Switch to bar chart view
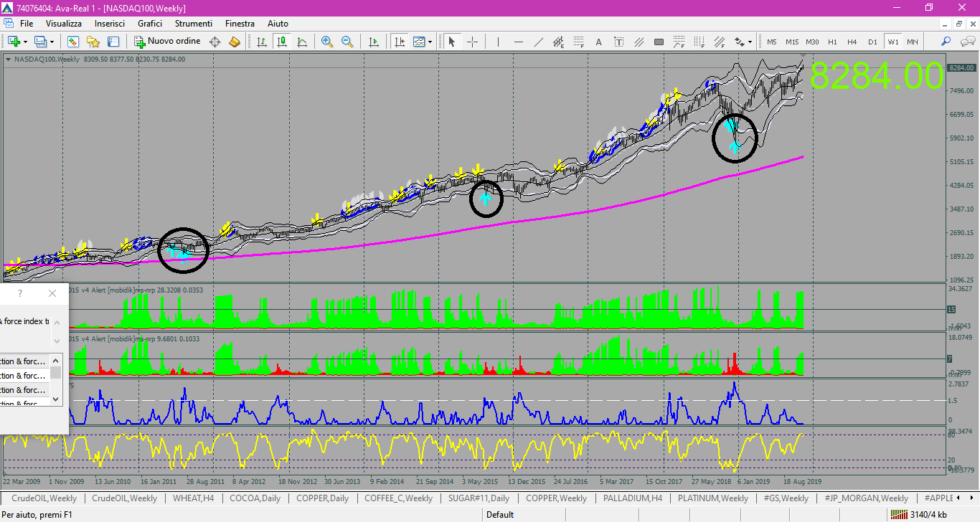Image resolution: width=980 pixels, height=522 pixels. click(x=262, y=42)
